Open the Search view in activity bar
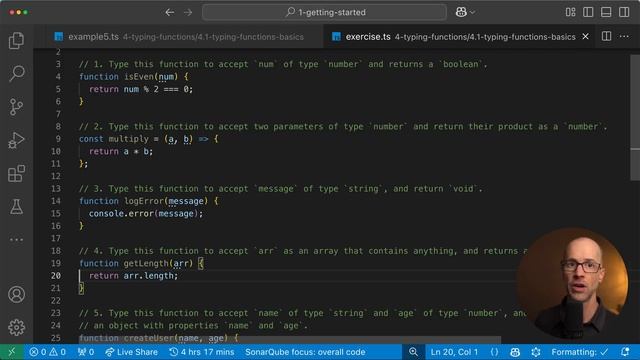 [16, 73]
